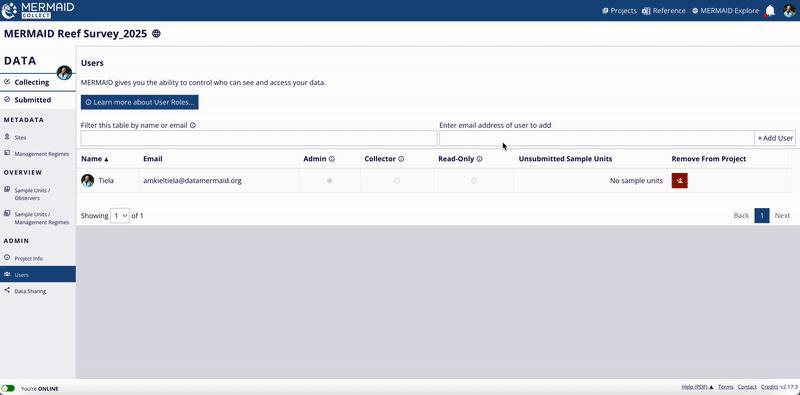Click the No sample units cell
The height and width of the screenshot is (395, 800).
click(591, 181)
